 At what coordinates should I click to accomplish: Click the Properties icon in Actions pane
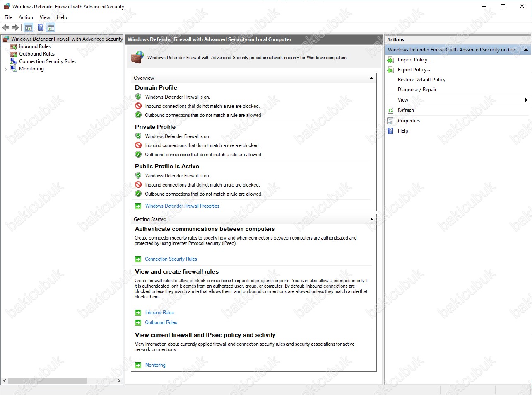(390, 121)
